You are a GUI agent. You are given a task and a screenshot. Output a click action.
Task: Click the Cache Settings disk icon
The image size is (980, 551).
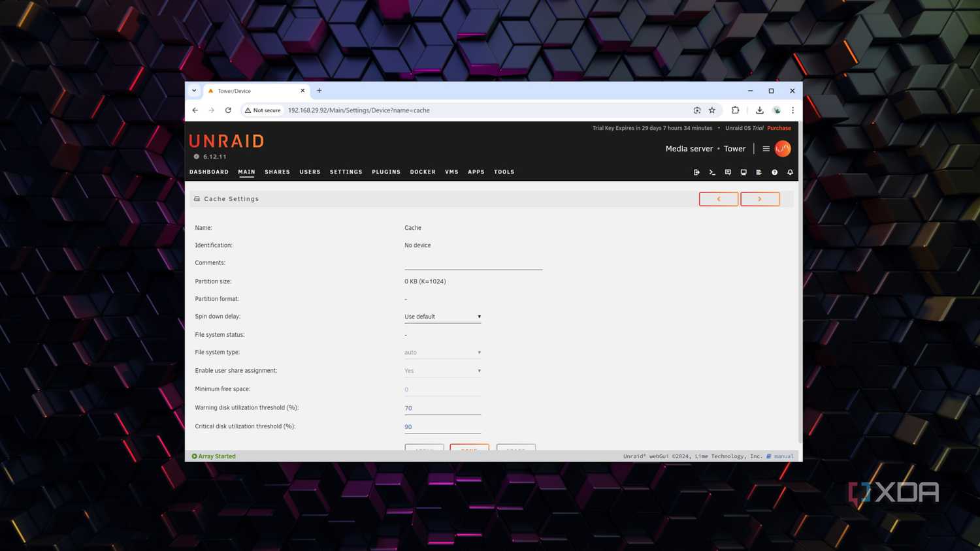[197, 199]
